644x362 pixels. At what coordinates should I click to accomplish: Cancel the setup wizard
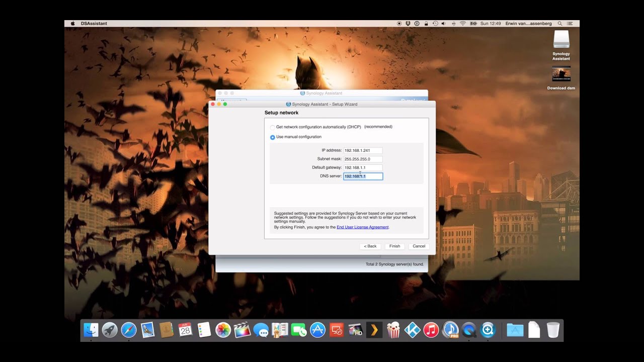(419, 246)
